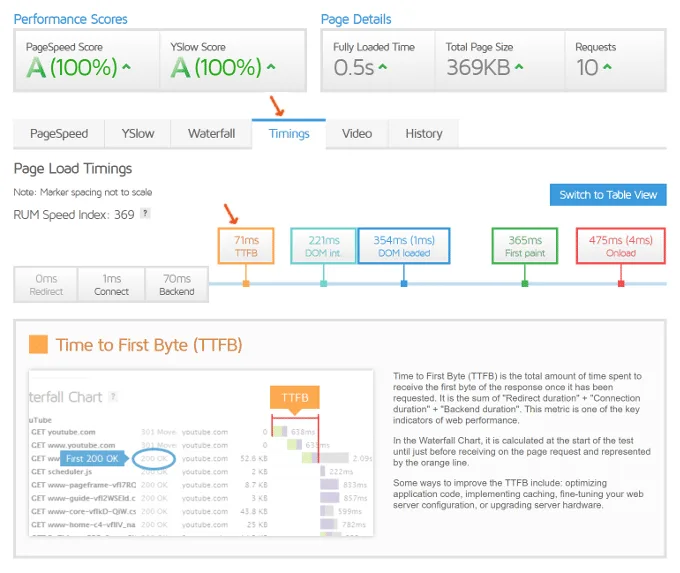This screenshot has height=573, width=680.
Task: Click the 'Note: Marker spacing not to scale' text
Action: [83, 192]
